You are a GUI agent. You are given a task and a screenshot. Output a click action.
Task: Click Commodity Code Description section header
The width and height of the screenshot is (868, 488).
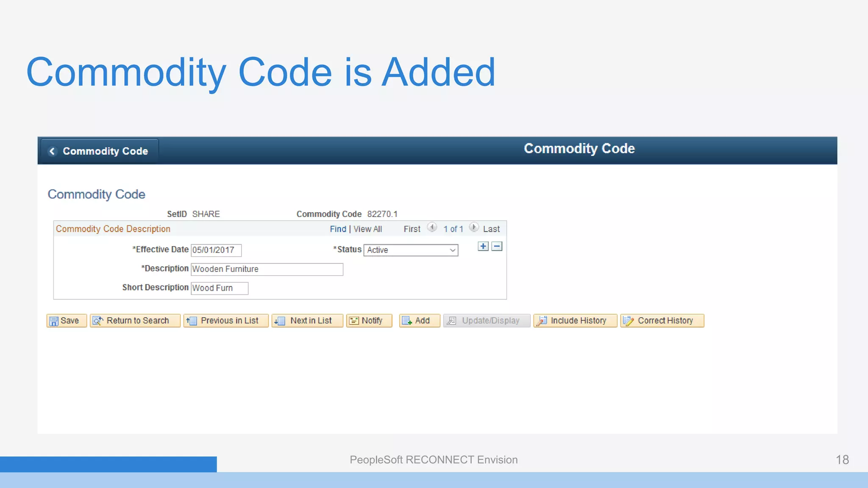coord(113,229)
